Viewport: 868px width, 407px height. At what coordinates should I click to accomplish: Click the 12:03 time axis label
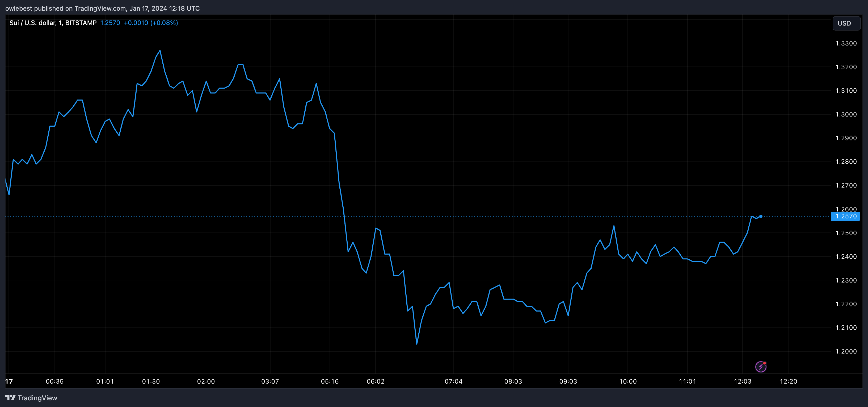[743, 381]
